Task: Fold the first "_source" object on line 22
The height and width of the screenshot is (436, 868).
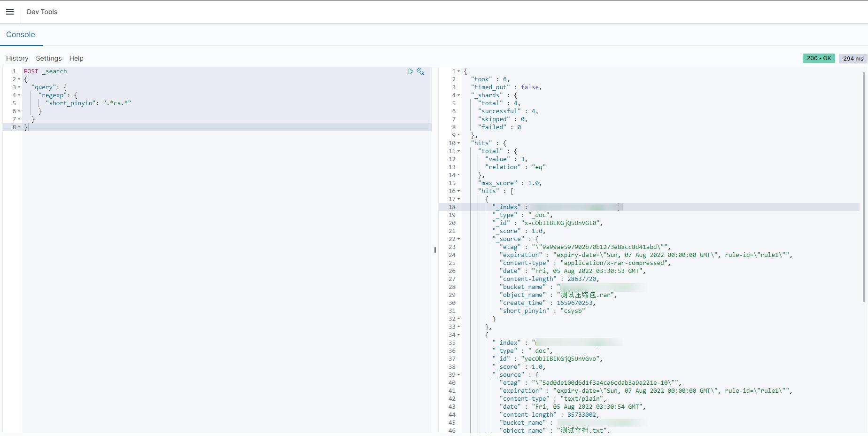Action: [459, 239]
